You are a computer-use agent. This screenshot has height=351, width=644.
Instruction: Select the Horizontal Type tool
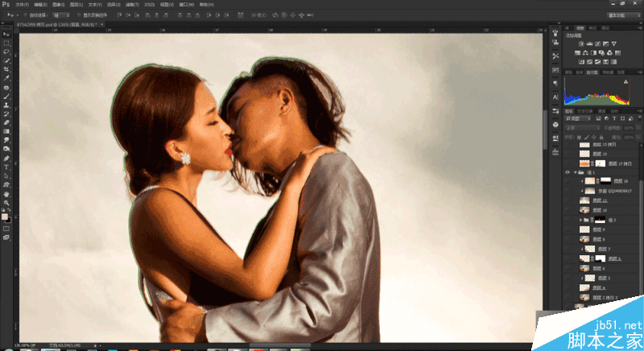pyautogui.click(x=6, y=167)
